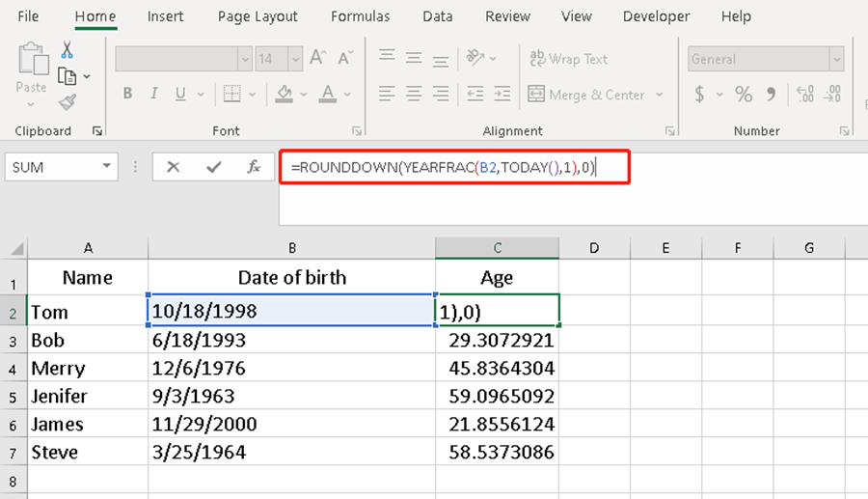
Task: Apply percent style
Action: click(x=744, y=95)
